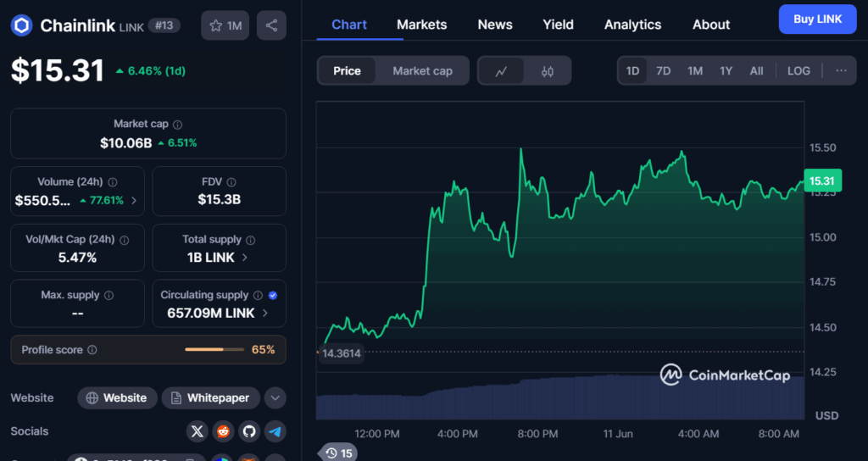This screenshot has height=461, width=868.
Task: Open Chainlink Telegram channel
Action: click(x=275, y=431)
